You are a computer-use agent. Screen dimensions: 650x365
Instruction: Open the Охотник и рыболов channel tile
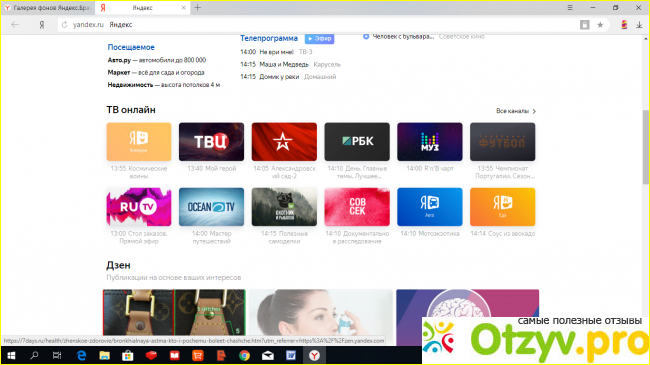coord(284,207)
